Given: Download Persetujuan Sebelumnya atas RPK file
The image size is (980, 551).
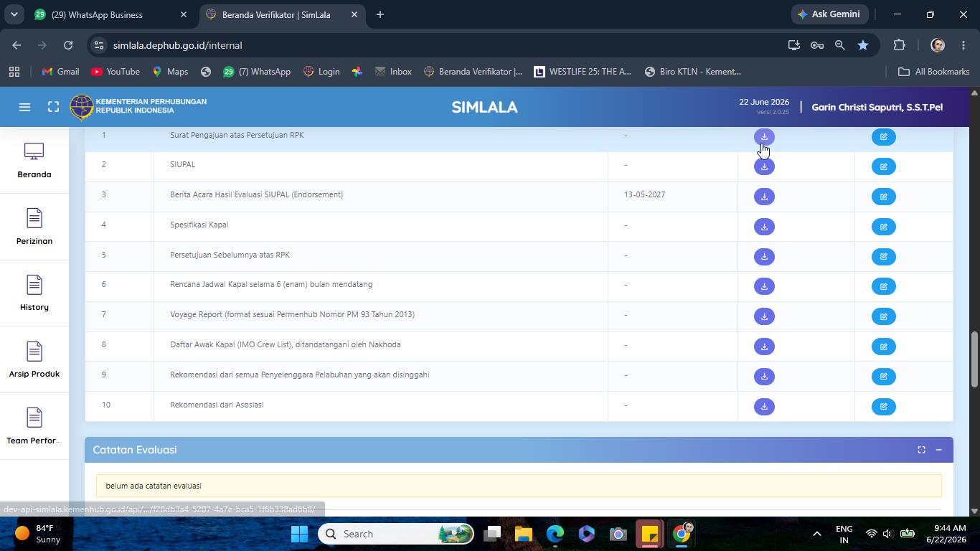Looking at the screenshot, I should tap(764, 256).
